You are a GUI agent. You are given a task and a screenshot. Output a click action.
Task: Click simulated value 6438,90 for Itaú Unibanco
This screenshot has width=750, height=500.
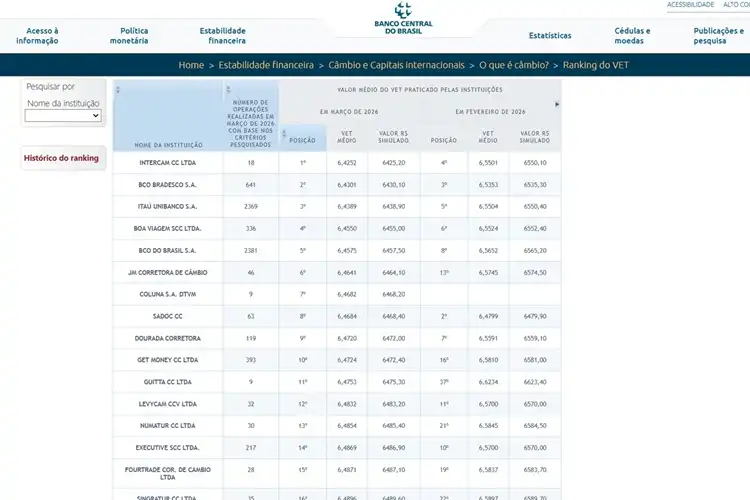394,207
